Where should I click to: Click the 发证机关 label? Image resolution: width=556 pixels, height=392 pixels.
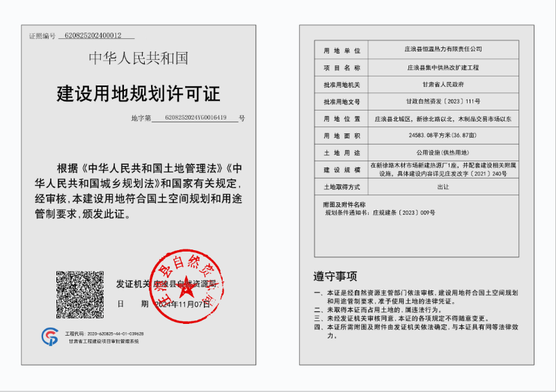click(x=133, y=284)
